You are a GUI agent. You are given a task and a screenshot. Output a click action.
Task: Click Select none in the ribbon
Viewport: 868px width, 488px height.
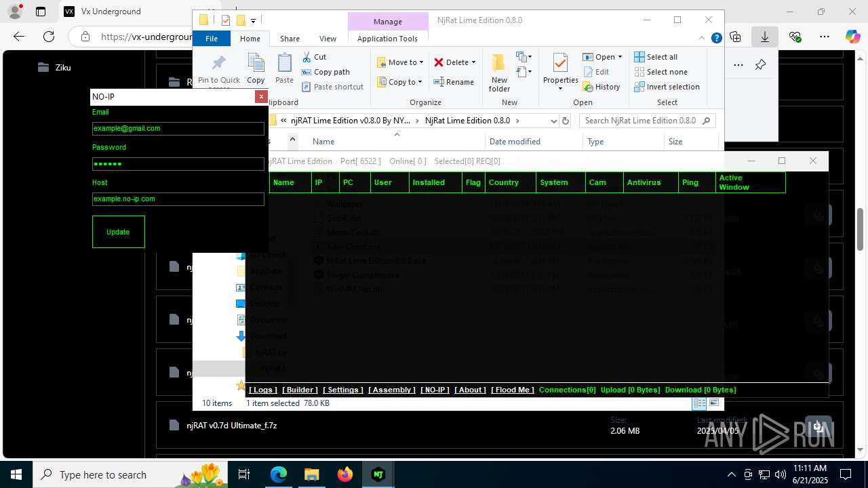coord(661,72)
